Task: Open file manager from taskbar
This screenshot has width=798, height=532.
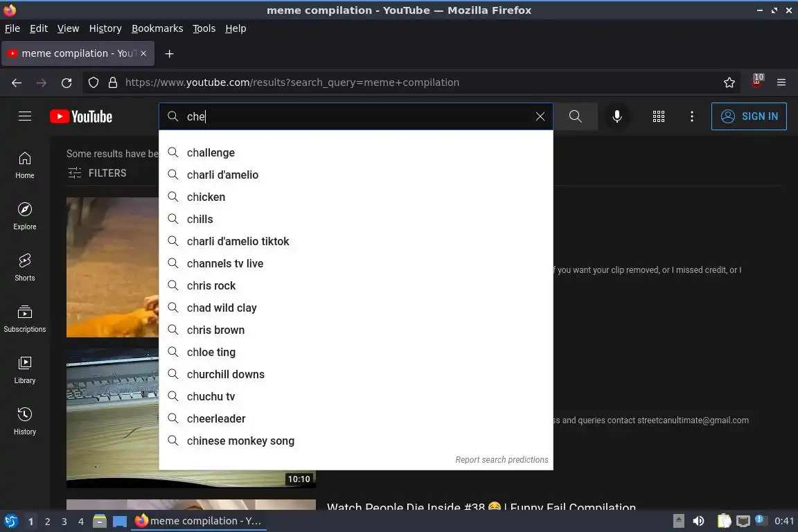Action: [x=100, y=521]
